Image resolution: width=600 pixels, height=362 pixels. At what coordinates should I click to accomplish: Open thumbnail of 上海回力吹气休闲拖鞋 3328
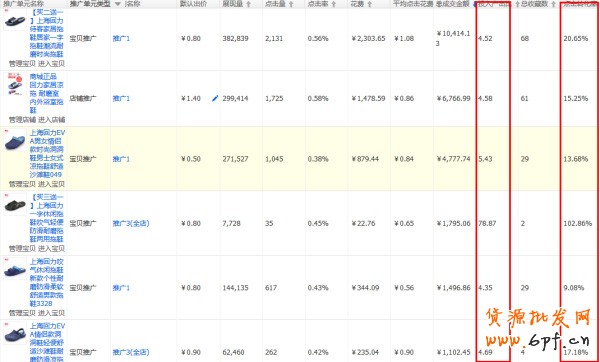tap(15, 270)
